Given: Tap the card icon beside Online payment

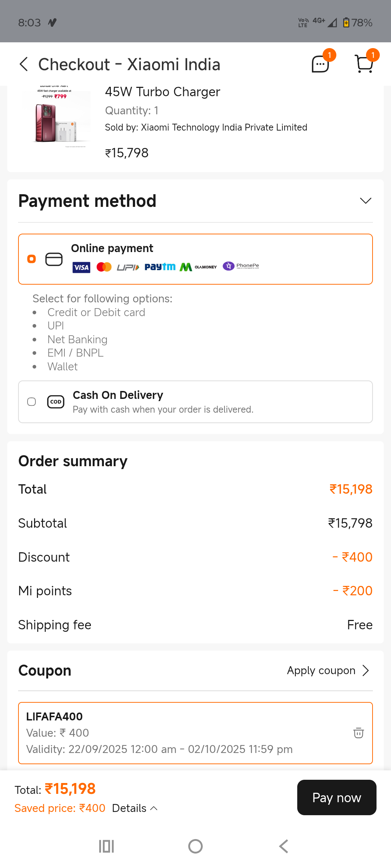Looking at the screenshot, I should pyautogui.click(x=54, y=259).
